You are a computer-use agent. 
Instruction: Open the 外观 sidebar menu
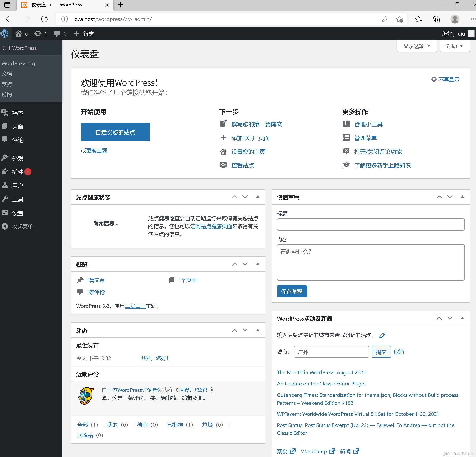(18, 158)
